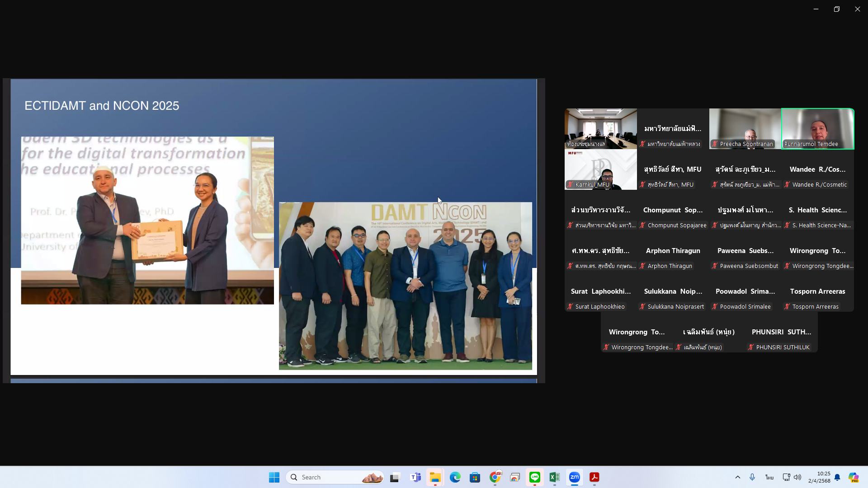Open Copilot from the taskbar corner
This screenshot has height=488, width=868.
[x=853, y=477]
